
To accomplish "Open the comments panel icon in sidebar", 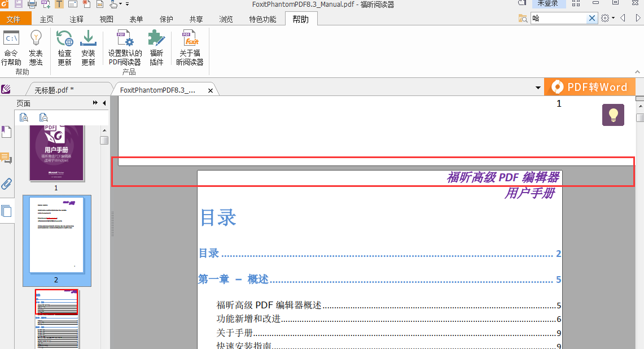I will coord(6,158).
